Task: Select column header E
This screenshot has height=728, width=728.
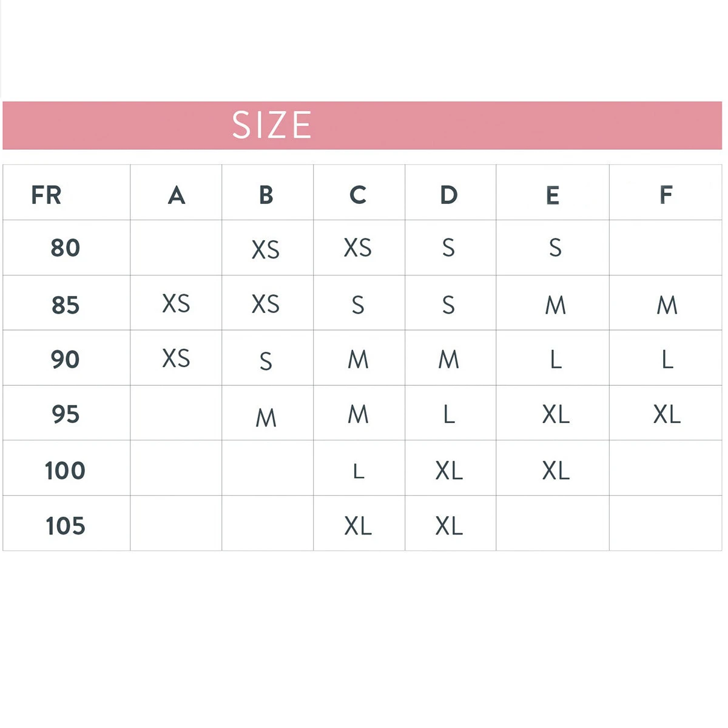Action: click(552, 195)
